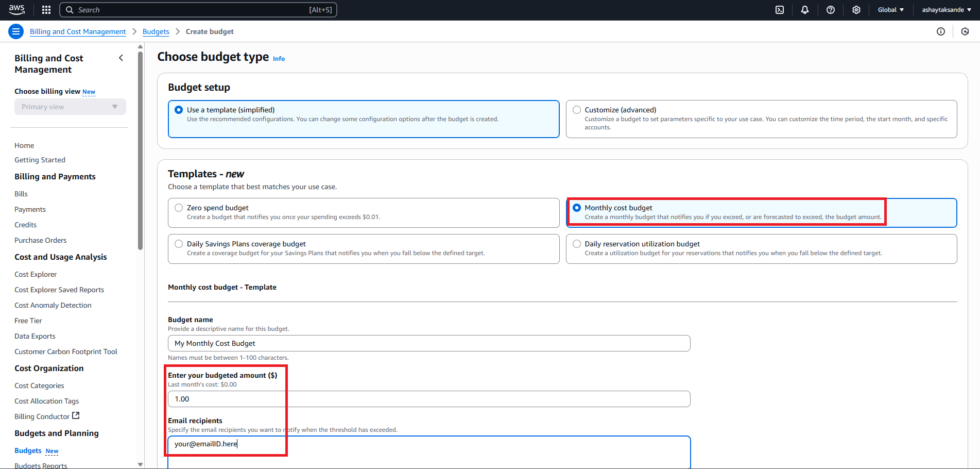Open Getting Started sidebar item

[x=40, y=160]
